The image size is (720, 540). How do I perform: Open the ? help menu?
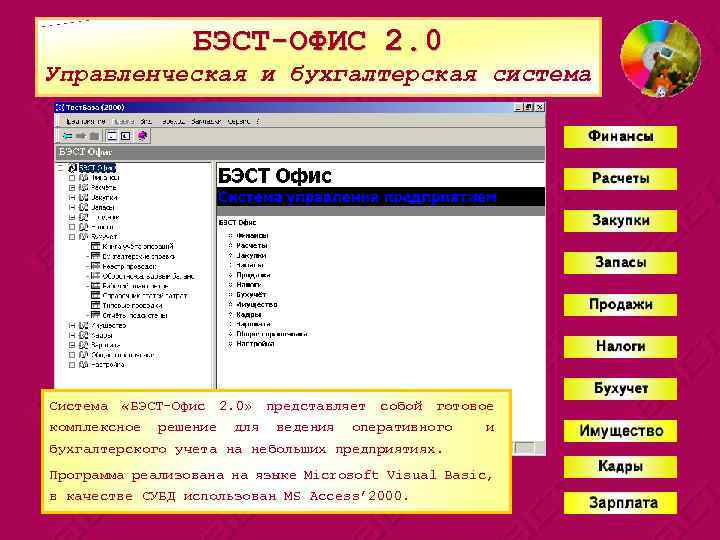pyautogui.click(x=258, y=122)
